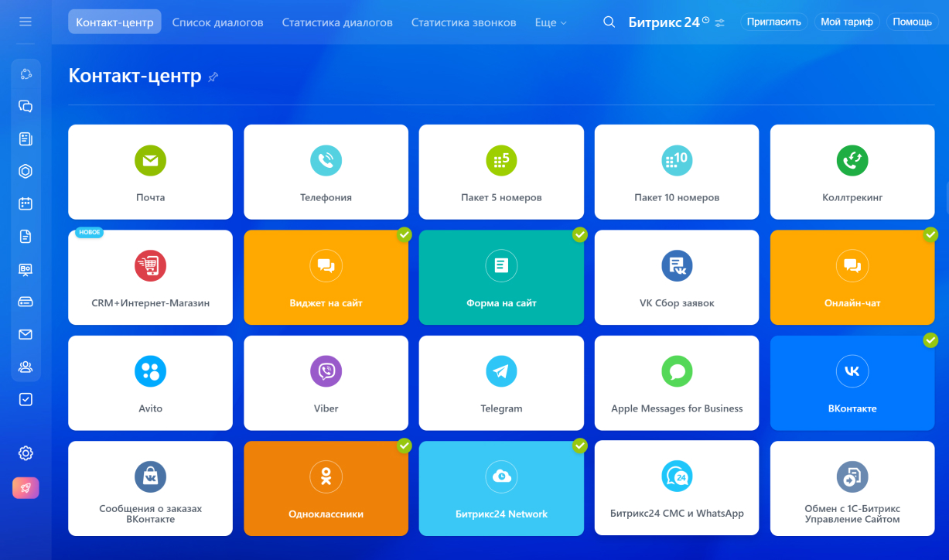
Task: Click the red CRM+Интернет-Магазин icon
Action: 150,266
